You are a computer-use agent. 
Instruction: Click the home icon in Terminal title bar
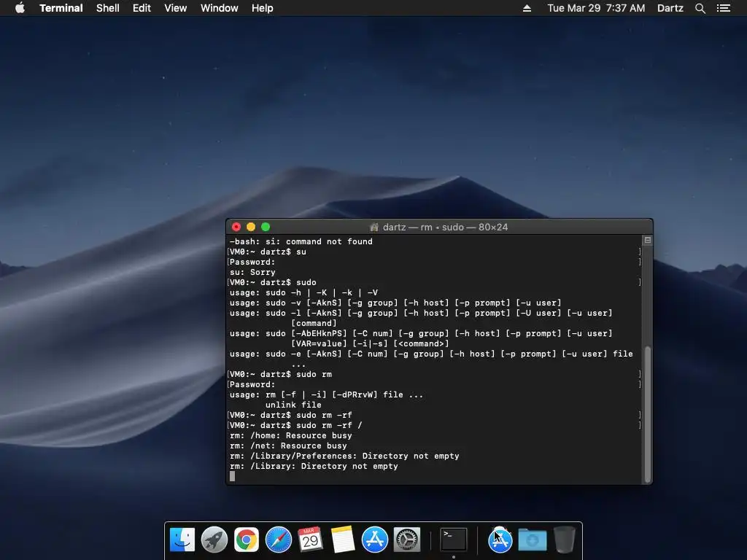pyautogui.click(x=374, y=227)
